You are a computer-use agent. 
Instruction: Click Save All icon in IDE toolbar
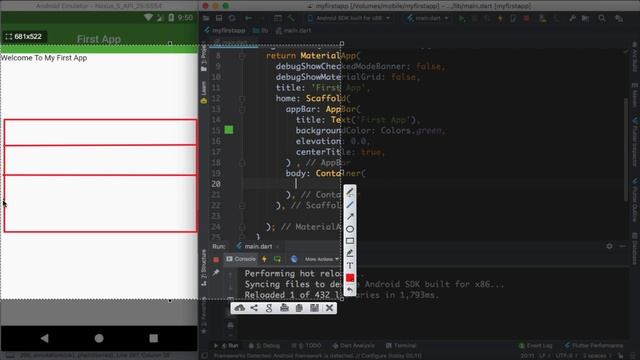[219, 18]
